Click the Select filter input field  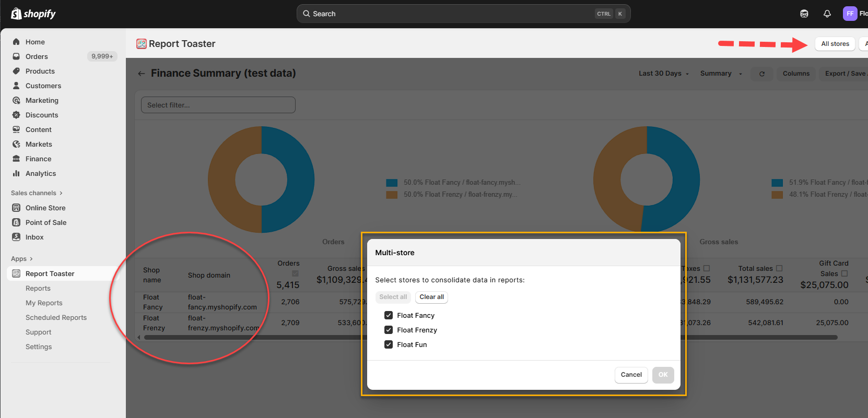pos(218,105)
